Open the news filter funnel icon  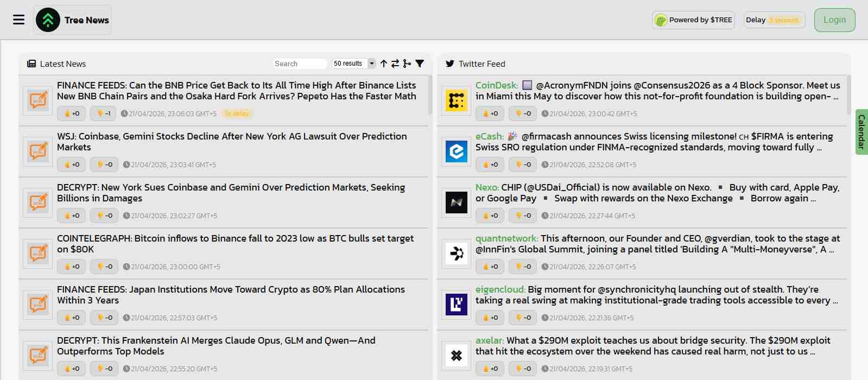(x=420, y=64)
